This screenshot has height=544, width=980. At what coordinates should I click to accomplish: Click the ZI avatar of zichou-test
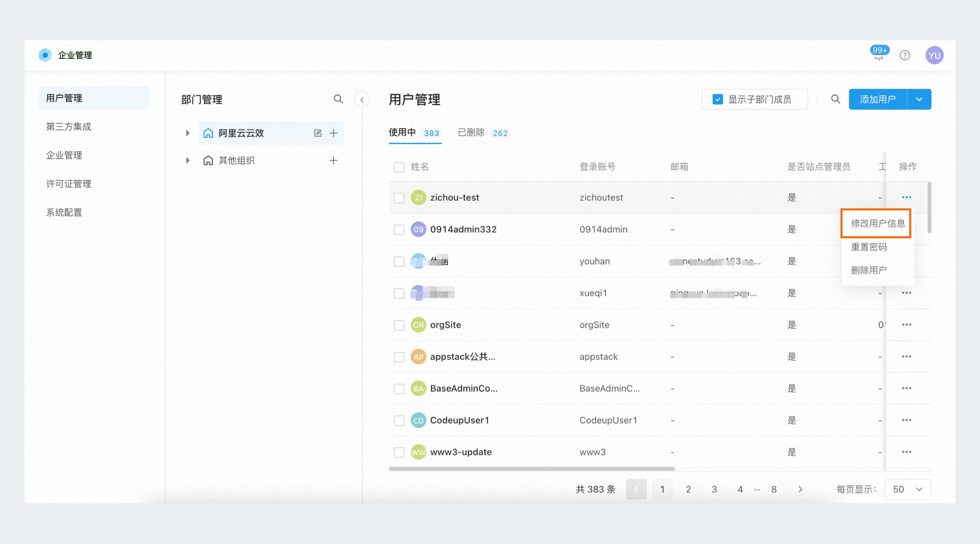coord(419,198)
